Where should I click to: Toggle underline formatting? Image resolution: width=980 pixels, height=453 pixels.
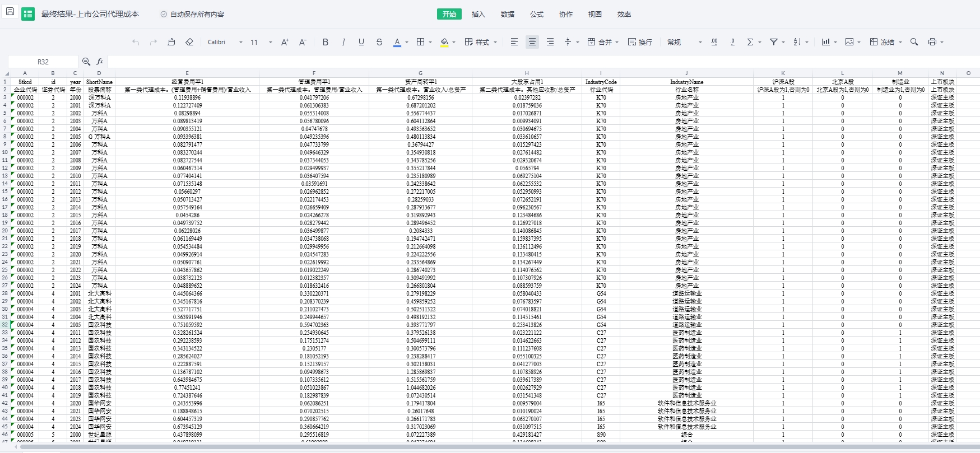point(361,42)
